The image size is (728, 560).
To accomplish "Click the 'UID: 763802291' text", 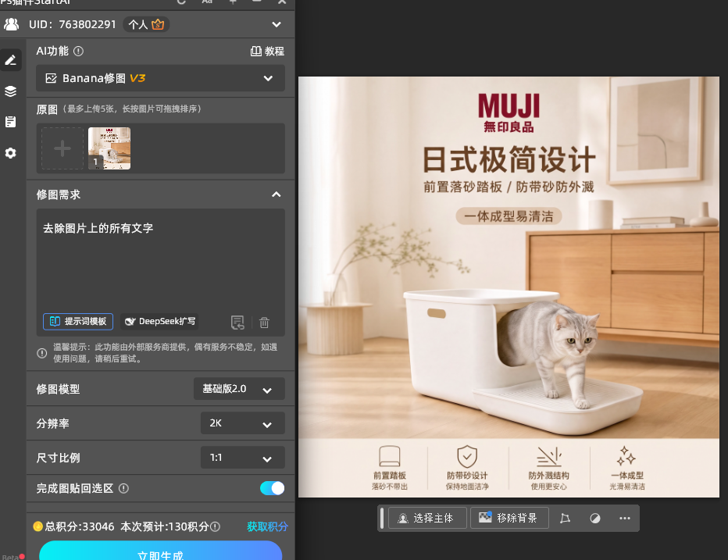I will click(73, 24).
